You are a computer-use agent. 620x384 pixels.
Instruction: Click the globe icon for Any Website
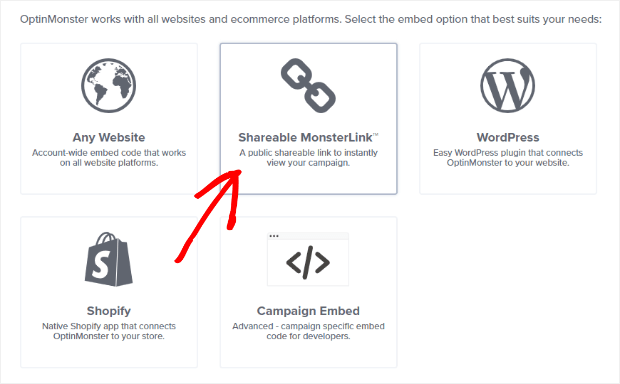pos(109,85)
